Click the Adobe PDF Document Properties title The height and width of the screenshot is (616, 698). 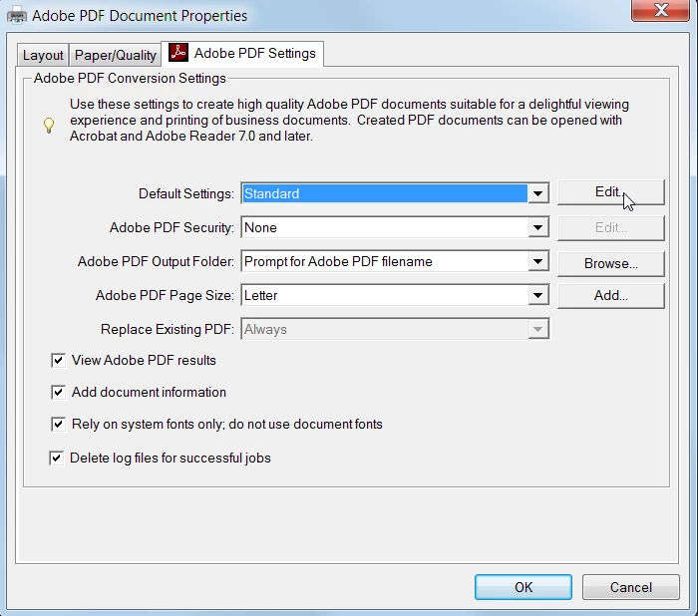(140, 16)
